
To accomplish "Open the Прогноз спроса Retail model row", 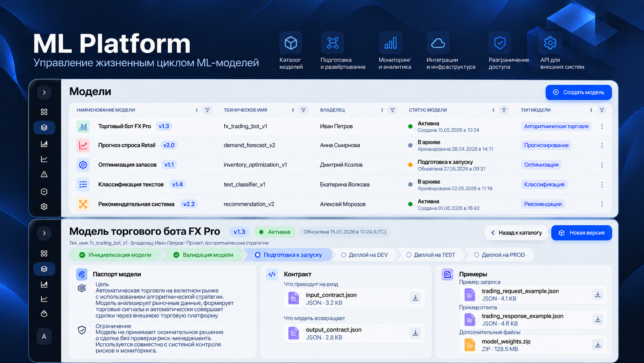I will click(340, 145).
